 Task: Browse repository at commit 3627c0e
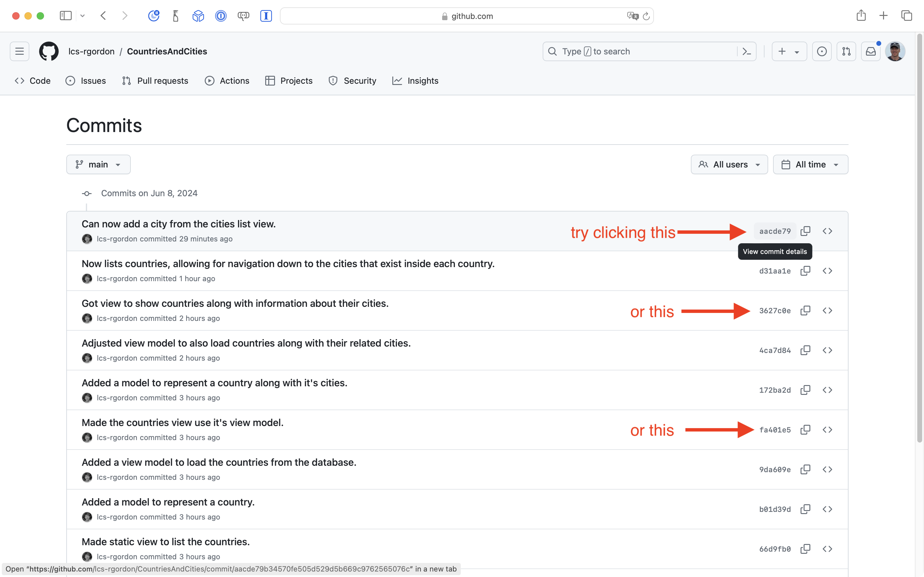pos(827,311)
